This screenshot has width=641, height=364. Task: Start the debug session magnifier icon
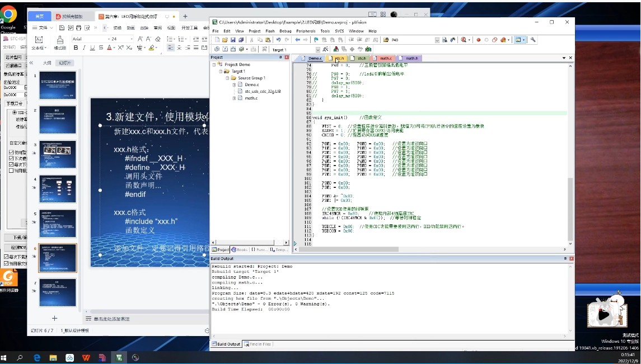coord(464,40)
